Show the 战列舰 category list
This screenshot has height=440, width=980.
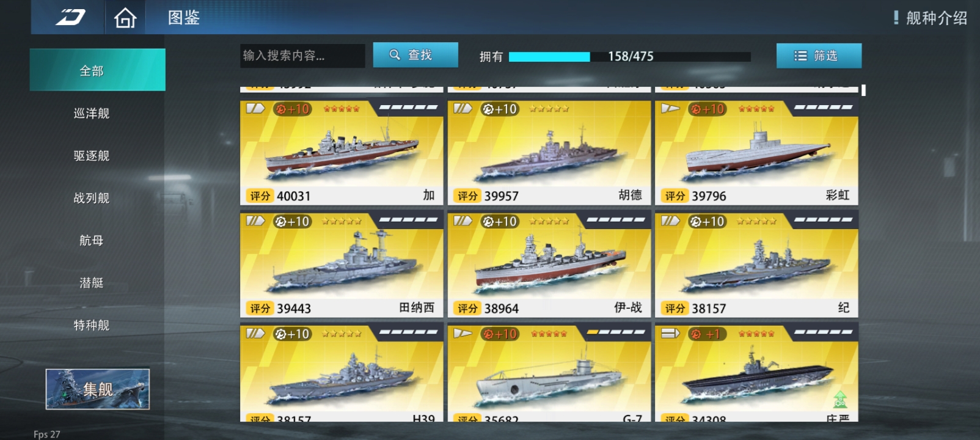click(x=92, y=198)
